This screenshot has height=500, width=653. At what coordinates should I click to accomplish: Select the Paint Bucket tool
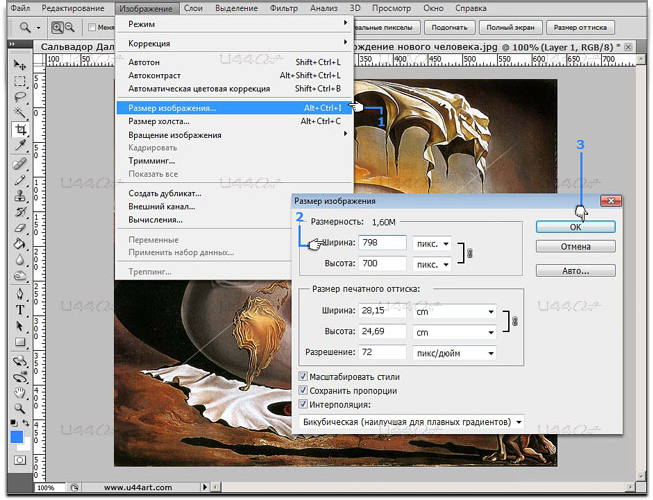(x=20, y=244)
